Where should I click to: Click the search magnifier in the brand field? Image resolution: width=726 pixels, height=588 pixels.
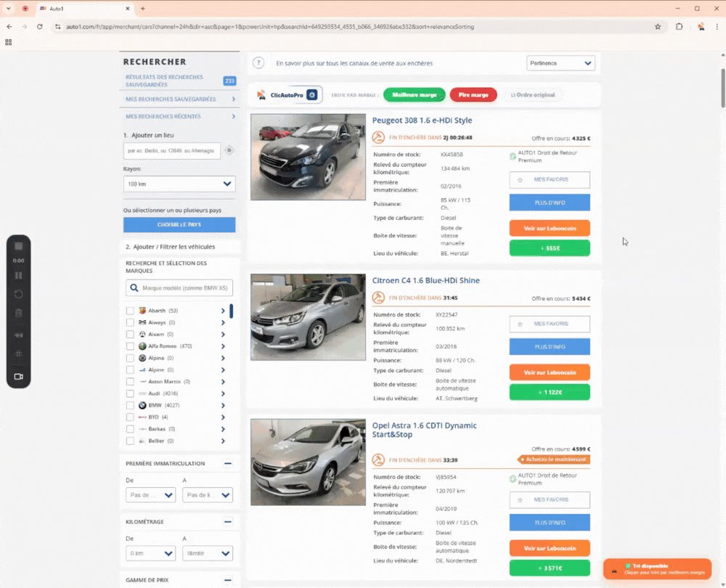click(x=134, y=288)
